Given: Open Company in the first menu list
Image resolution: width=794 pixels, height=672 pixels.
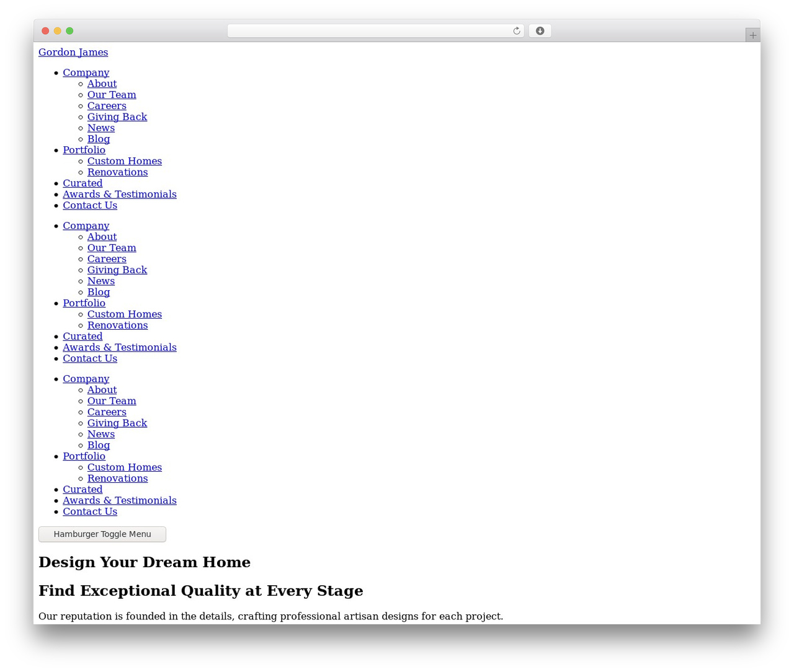Looking at the screenshot, I should click(86, 73).
